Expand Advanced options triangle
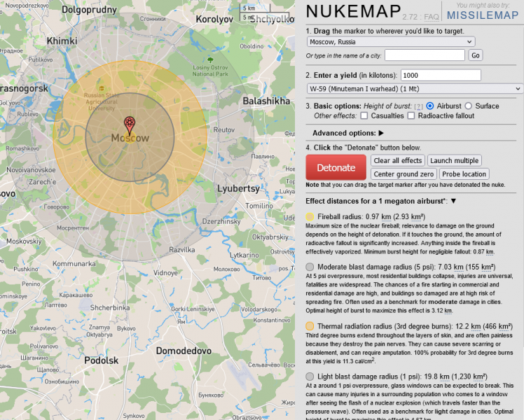This screenshot has width=524, height=420. click(381, 133)
